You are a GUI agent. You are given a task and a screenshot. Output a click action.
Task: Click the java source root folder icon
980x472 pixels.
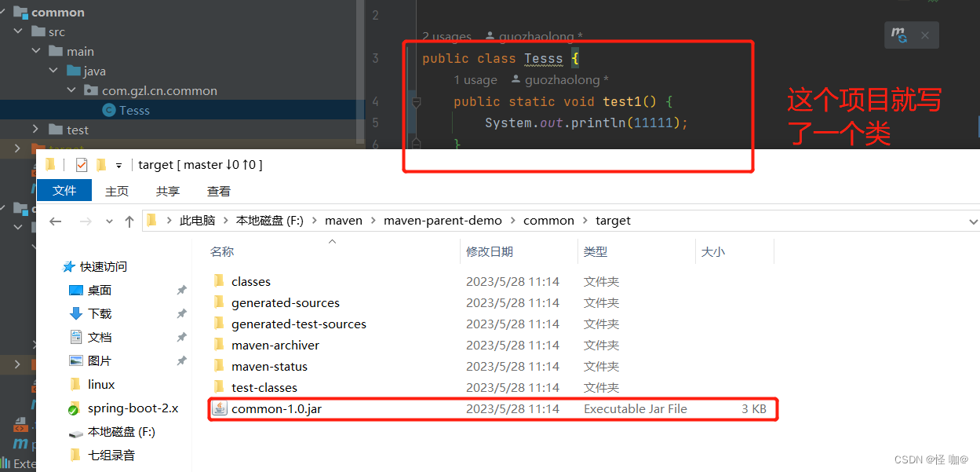tap(74, 71)
